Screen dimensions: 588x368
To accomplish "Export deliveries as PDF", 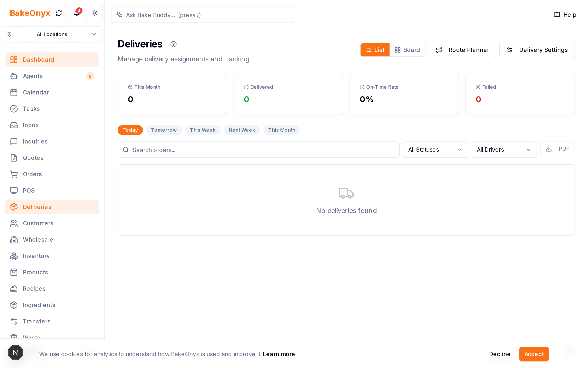I will tap(557, 149).
